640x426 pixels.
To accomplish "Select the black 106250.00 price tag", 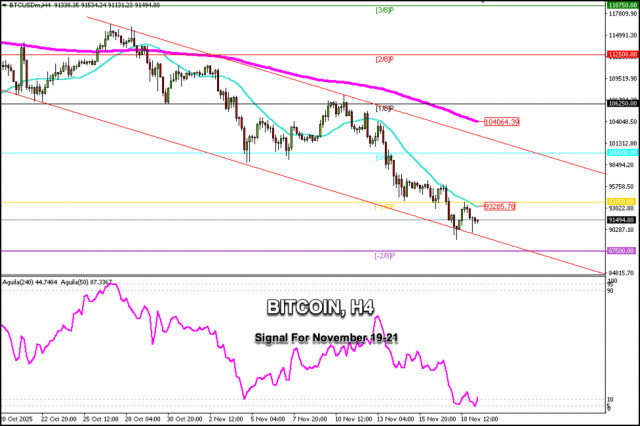I will point(622,103).
